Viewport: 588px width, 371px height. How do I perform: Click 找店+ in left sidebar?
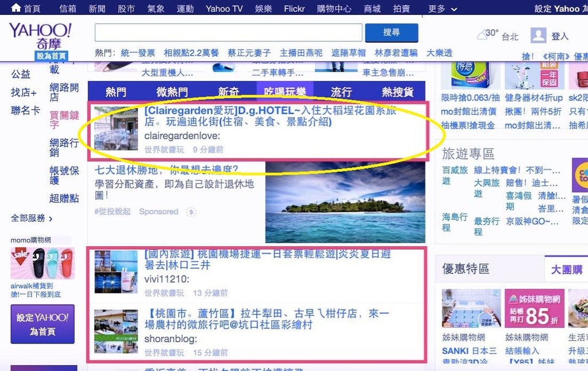[24, 92]
